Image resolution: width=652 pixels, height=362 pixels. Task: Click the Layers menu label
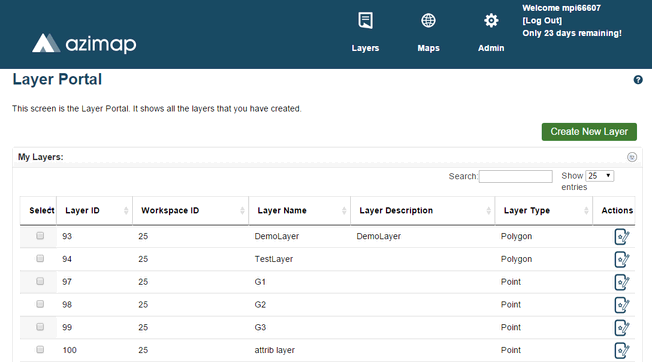click(x=365, y=48)
